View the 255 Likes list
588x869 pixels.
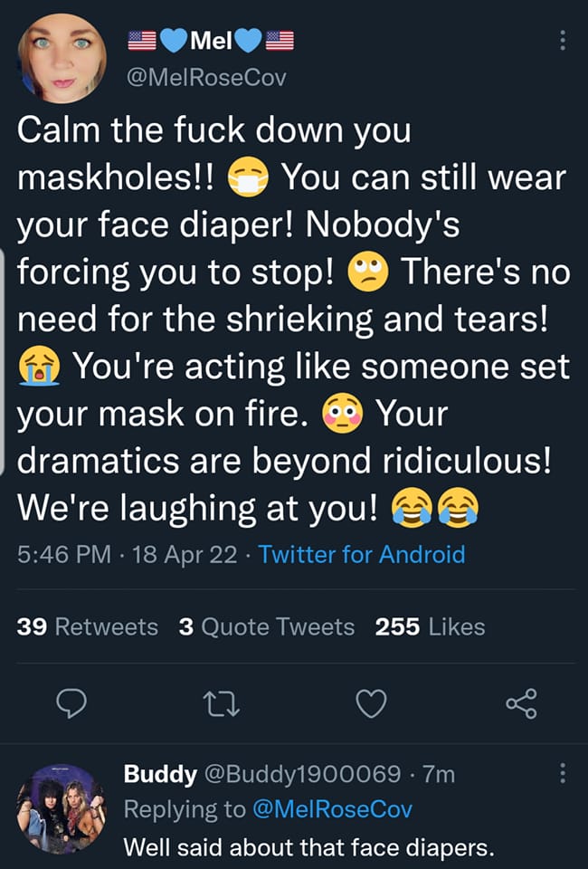point(430,626)
